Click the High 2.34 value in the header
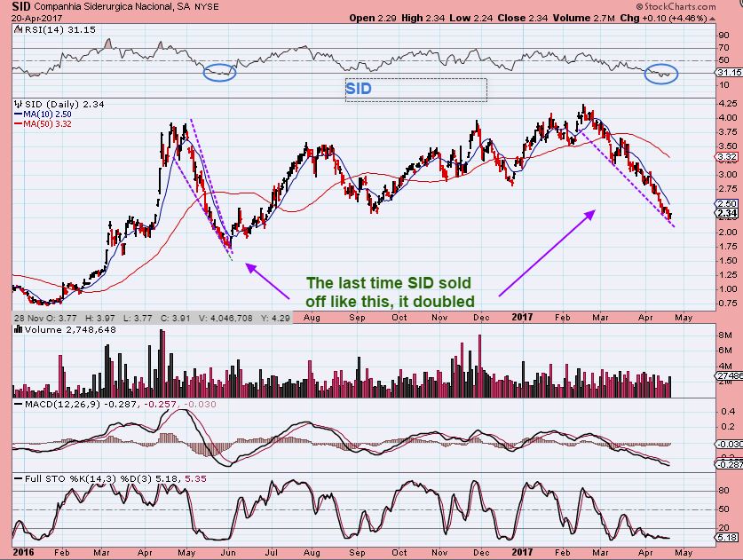The width and height of the screenshot is (743, 560). point(423,18)
